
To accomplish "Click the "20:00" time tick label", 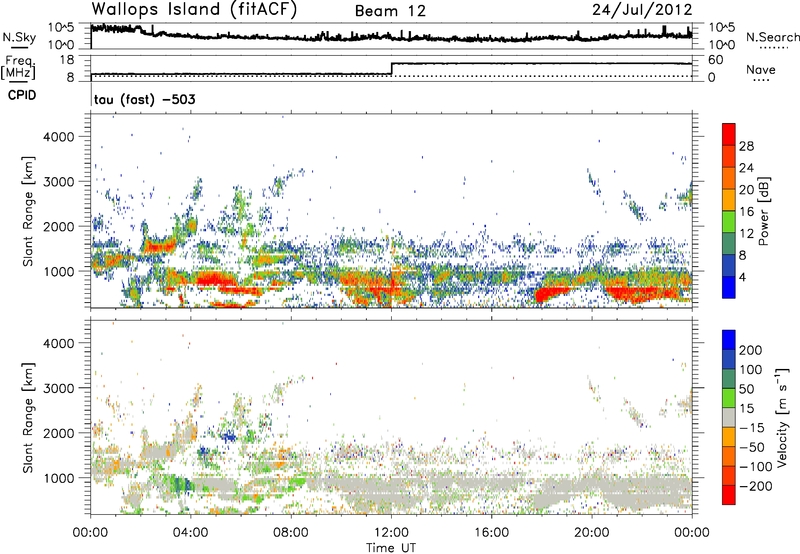I will pos(592,533).
